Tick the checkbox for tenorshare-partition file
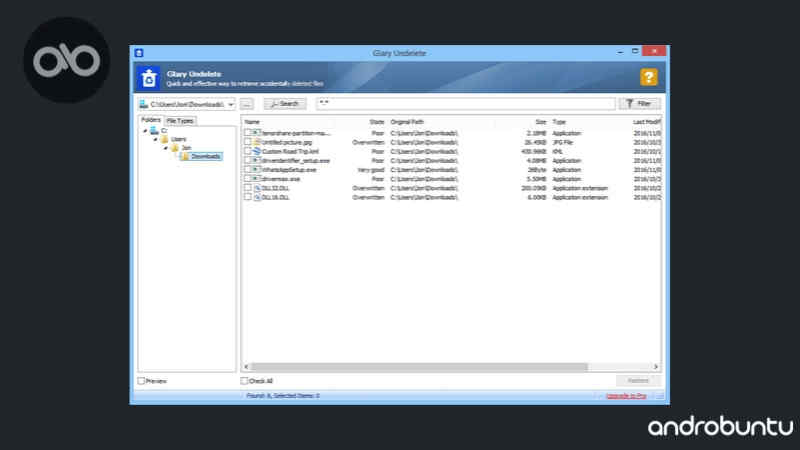Viewport: 800px width, 450px height. click(x=247, y=133)
